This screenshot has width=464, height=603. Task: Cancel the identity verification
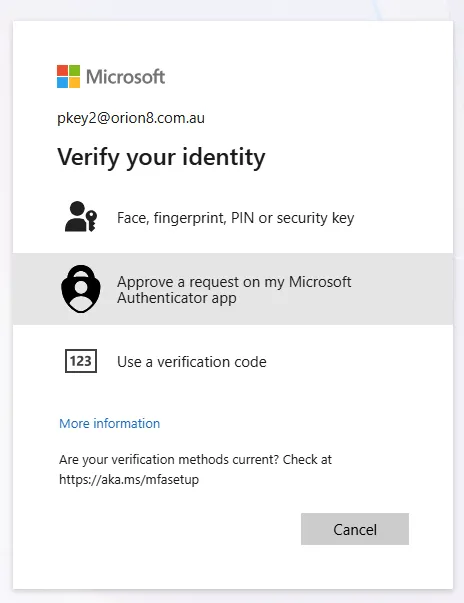click(355, 529)
